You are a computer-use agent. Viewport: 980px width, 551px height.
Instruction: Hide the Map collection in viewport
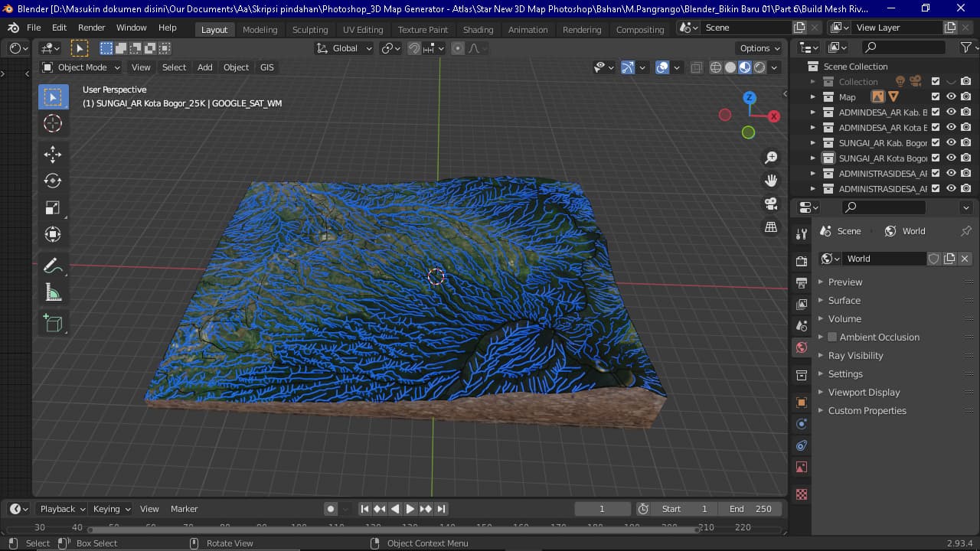coord(951,96)
